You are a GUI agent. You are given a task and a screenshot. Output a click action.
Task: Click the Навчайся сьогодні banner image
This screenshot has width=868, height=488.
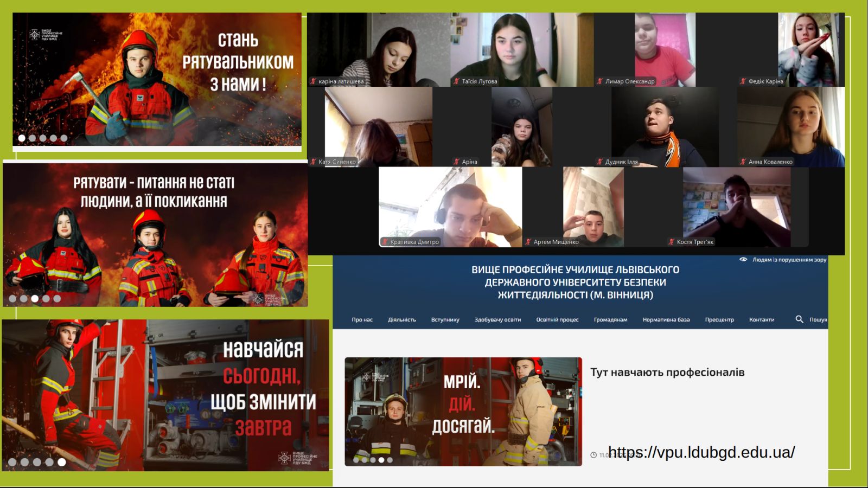tap(165, 395)
